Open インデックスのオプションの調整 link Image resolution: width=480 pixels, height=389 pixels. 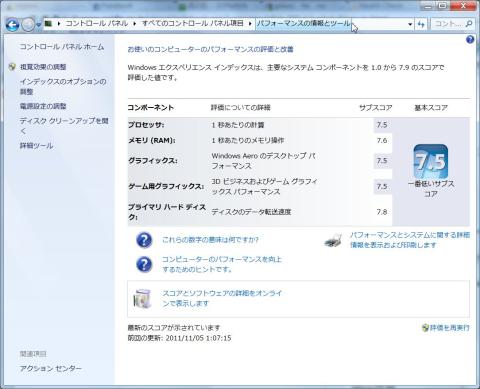point(63,86)
